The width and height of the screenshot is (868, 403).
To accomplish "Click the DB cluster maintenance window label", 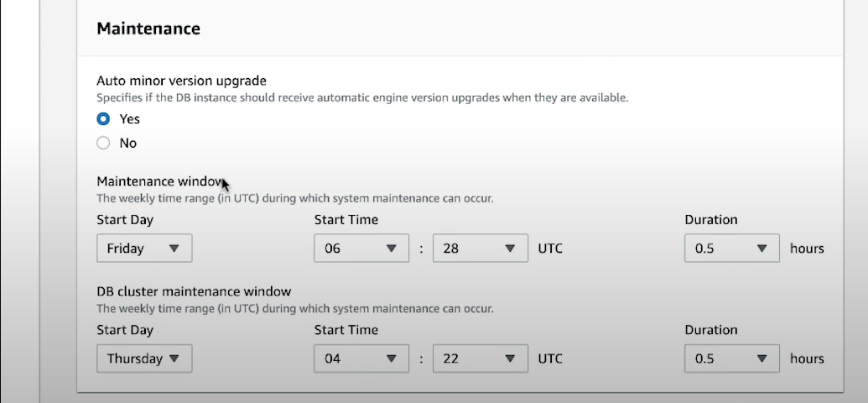I will point(194,291).
